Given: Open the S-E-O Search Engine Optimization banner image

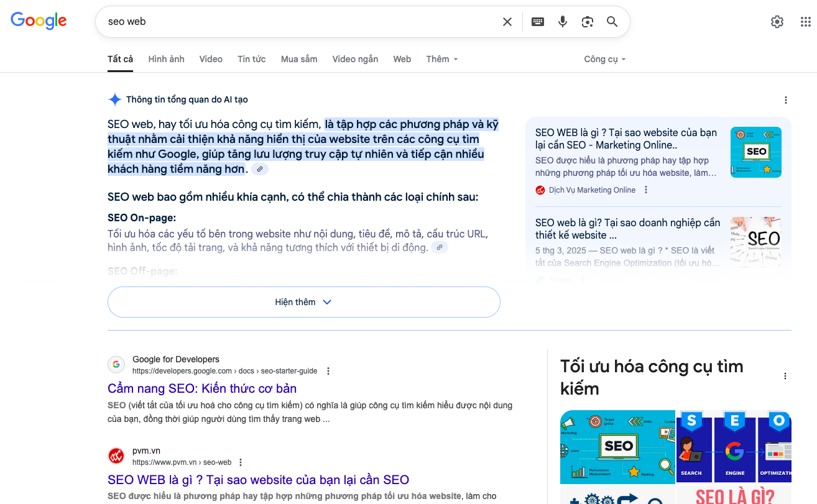Looking at the screenshot, I should 734,447.
